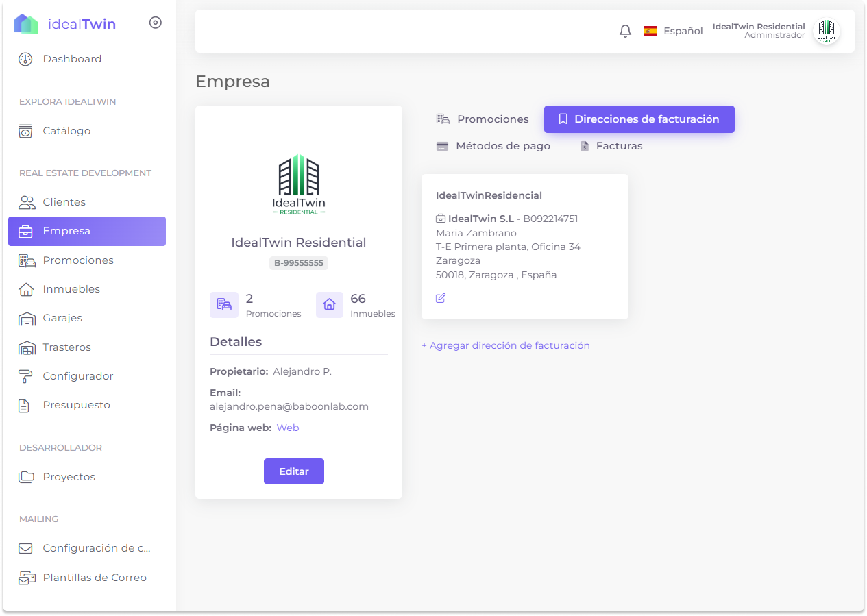Viewport: 867px width, 616px height.
Task: Go to Clientes in the sidebar
Action: coord(64,202)
